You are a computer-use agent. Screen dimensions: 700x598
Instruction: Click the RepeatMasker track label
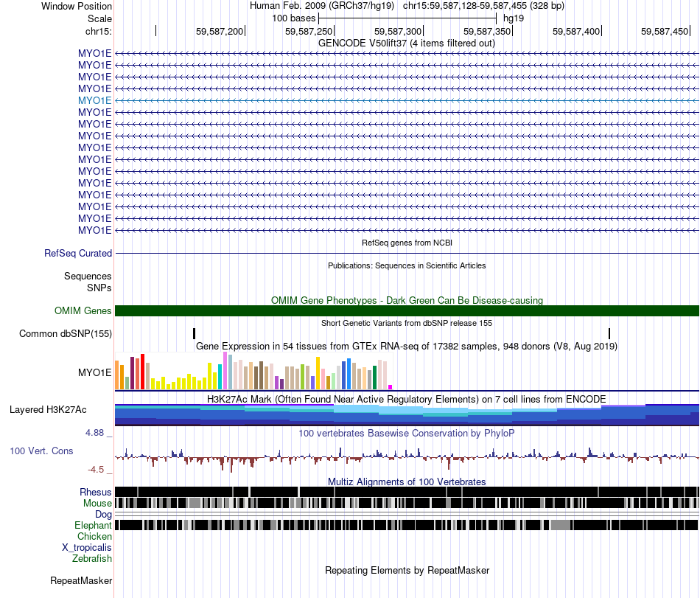(x=81, y=580)
